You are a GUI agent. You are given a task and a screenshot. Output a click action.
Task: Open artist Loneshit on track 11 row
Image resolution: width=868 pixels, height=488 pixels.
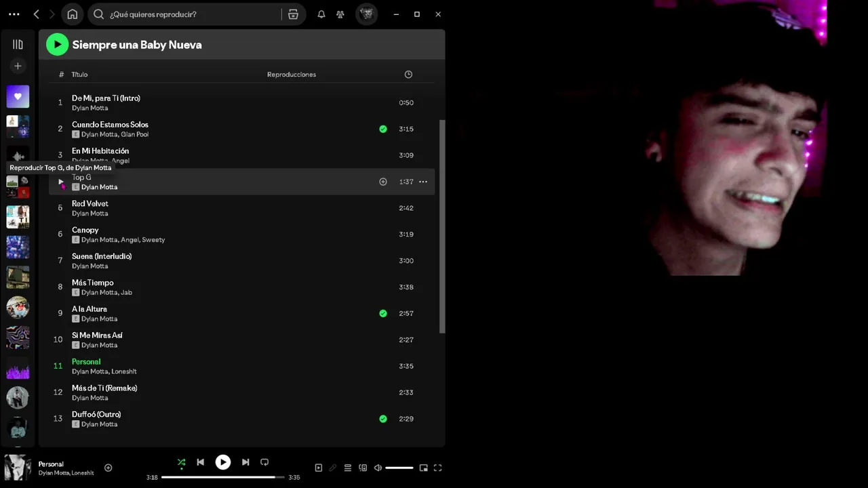tap(123, 371)
